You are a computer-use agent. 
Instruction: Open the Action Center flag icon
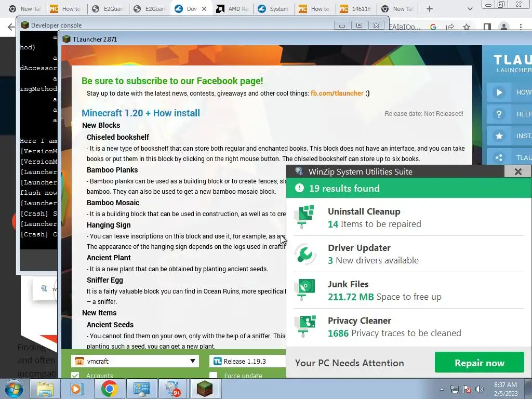click(x=467, y=389)
